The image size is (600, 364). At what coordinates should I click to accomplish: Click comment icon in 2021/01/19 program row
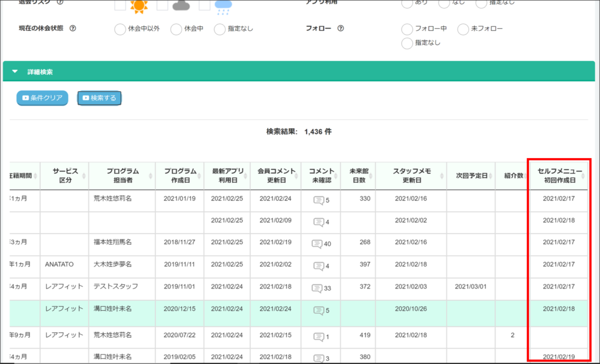click(x=318, y=200)
